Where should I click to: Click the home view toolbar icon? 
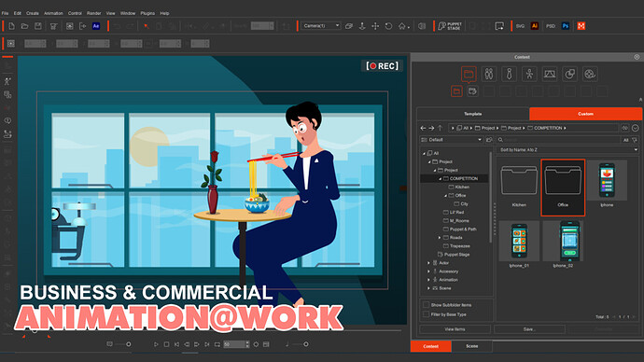tap(402, 26)
